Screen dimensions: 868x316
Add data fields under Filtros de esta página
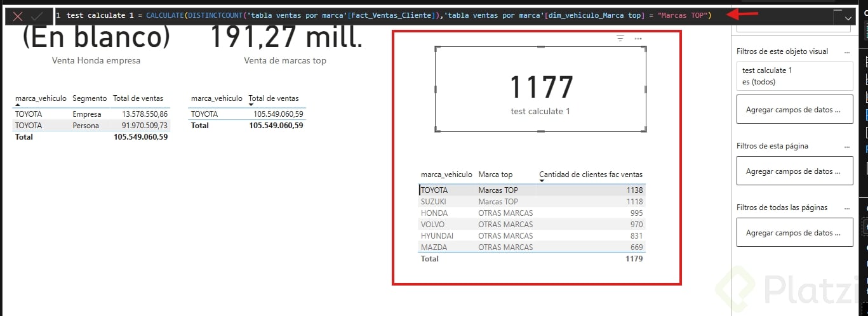tap(794, 171)
